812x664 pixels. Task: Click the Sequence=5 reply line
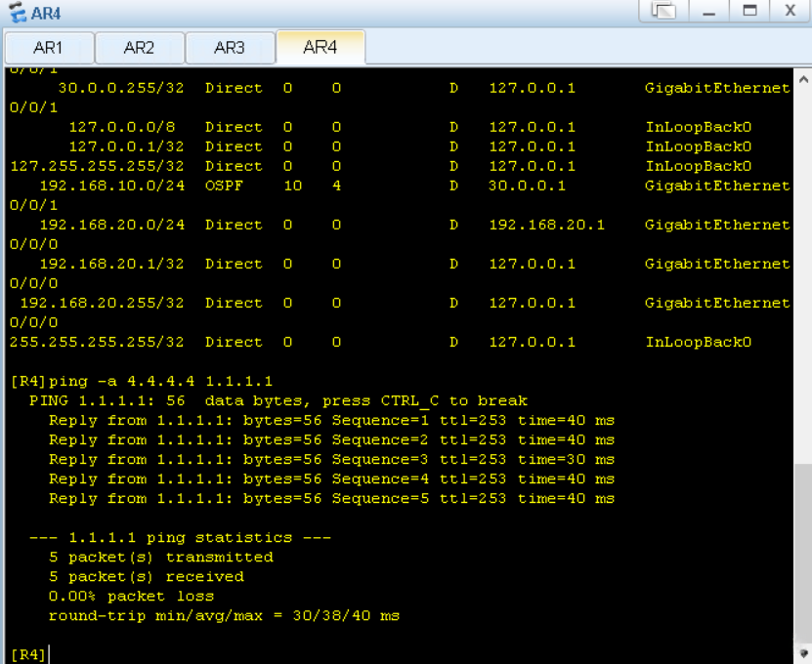331,498
